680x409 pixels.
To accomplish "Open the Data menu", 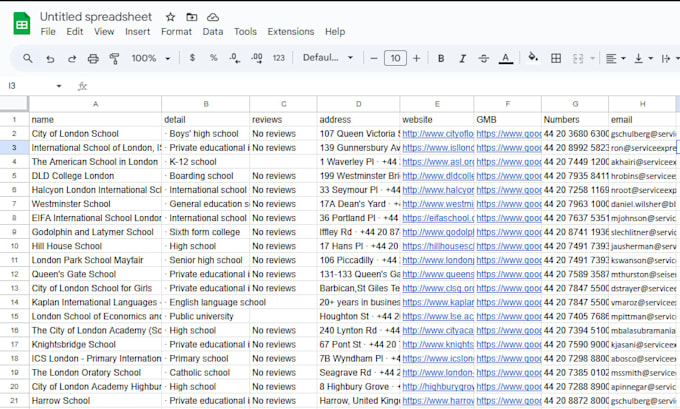I will click(x=212, y=32).
